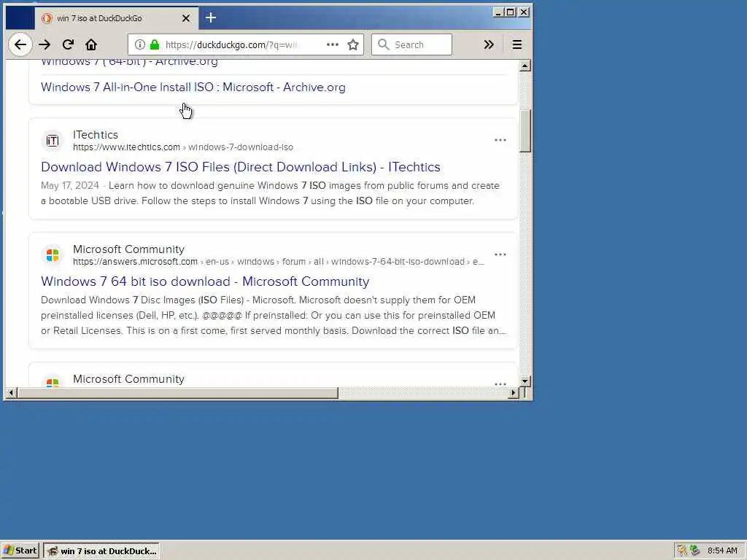
Task: Open options menu beside answers.microsoft.com URL
Action: click(x=500, y=254)
